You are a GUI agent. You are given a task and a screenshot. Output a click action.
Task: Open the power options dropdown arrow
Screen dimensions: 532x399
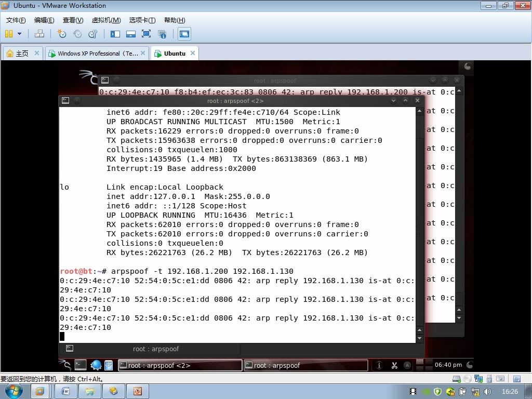[19, 34]
